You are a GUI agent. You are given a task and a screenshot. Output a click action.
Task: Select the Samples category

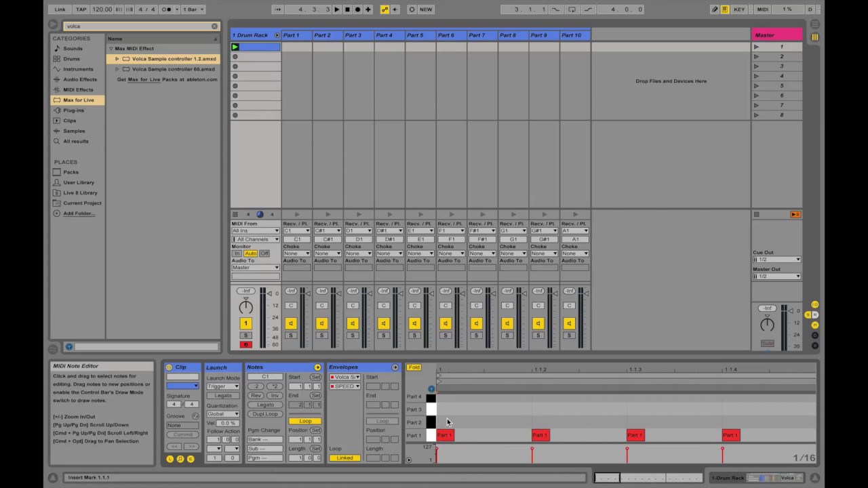(74, 131)
